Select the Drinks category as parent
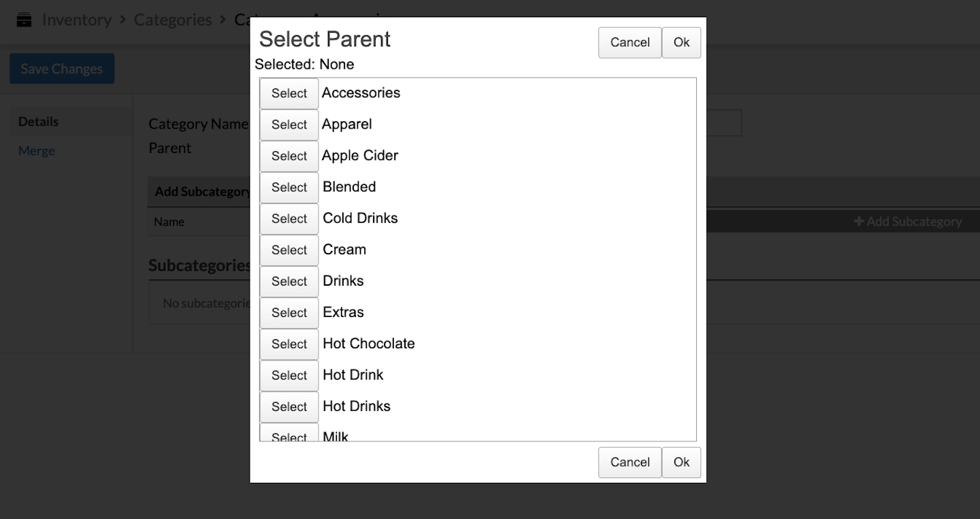980x519 pixels. (289, 281)
